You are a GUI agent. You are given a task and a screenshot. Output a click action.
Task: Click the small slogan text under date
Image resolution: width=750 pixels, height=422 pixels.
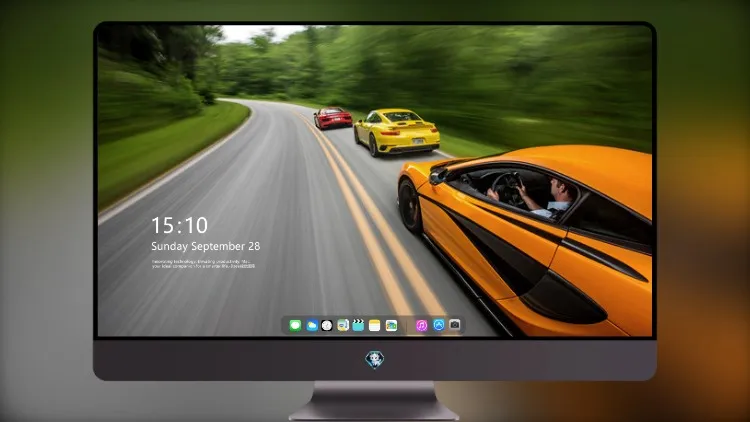203,264
